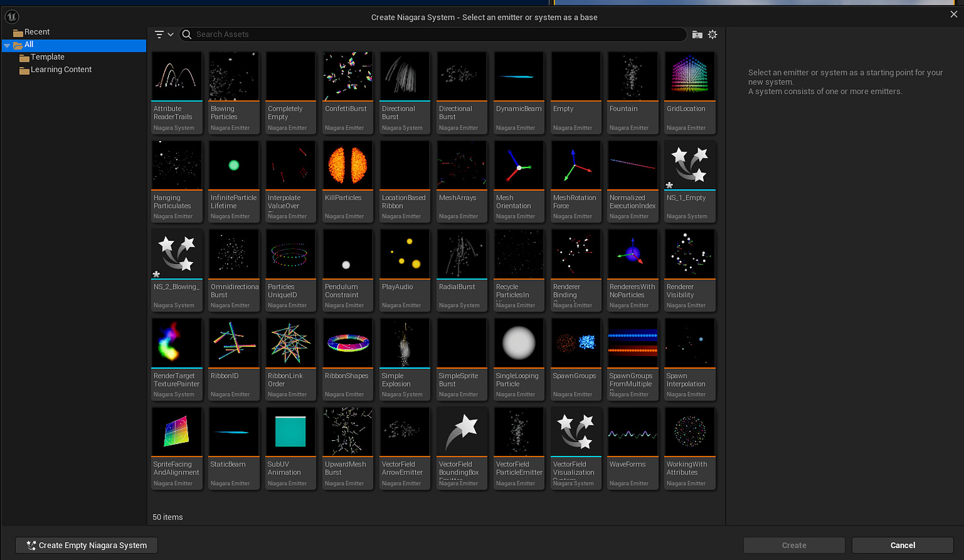The image size is (964, 560).
Task: Open the Recent folder
Action: click(x=31, y=32)
